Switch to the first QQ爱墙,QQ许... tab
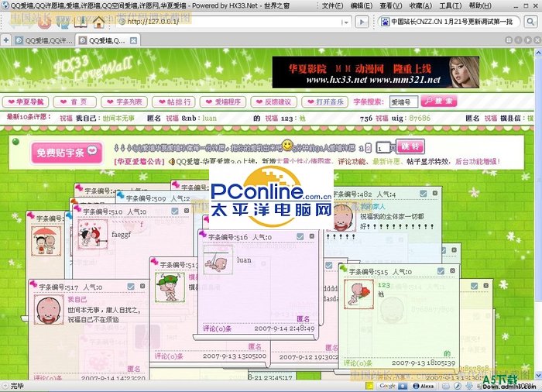The image size is (542, 392). (44, 40)
